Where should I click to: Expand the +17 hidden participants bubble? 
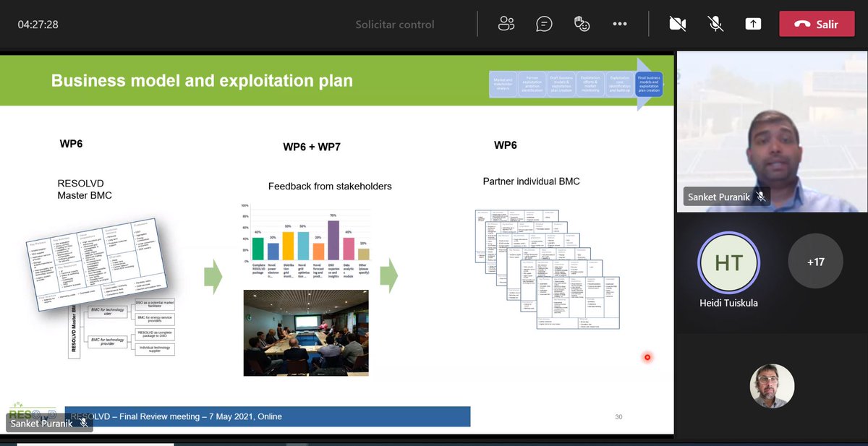pyautogui.click(x=816, y=262)
